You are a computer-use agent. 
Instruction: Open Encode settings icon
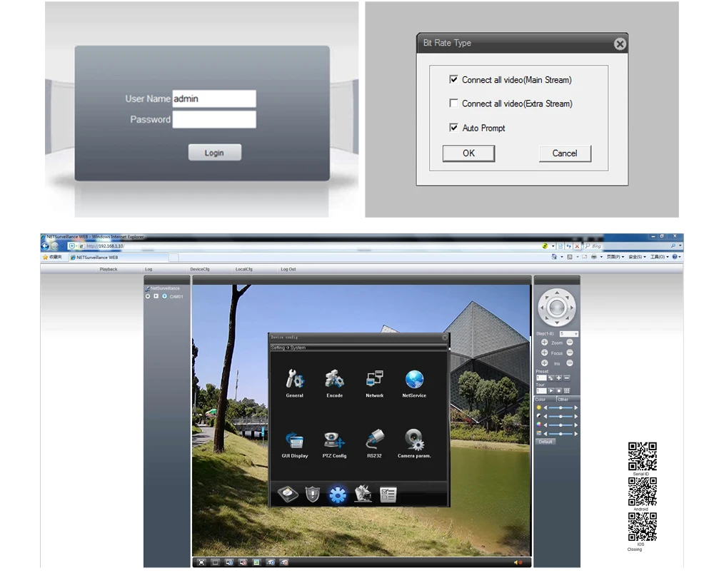[334, 382]
